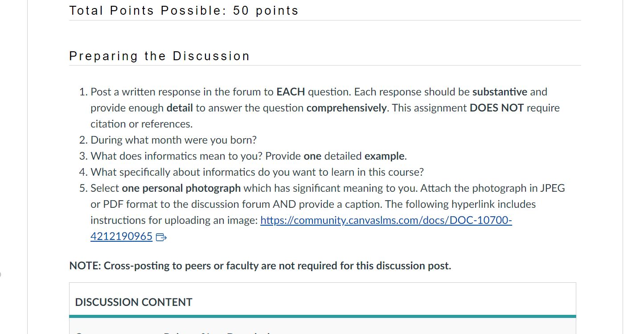Click the teal bar under DISCUSSION CONTENT
Image resolution: width=644 pixels, height=334 pixels.
[x=322, y=316]
